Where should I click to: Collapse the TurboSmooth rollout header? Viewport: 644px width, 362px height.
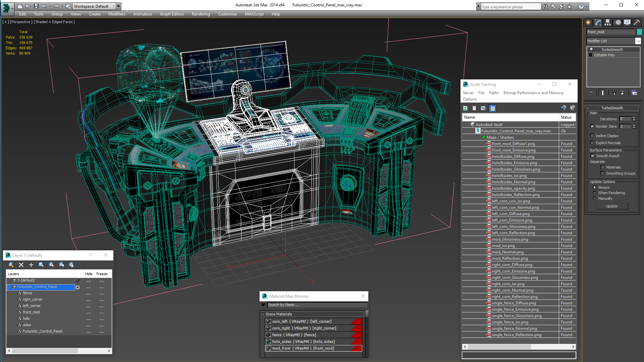click(612, 108)
